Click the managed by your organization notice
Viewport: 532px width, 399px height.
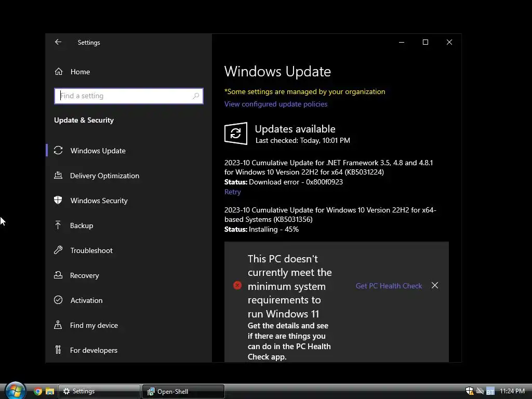[304, 91]
